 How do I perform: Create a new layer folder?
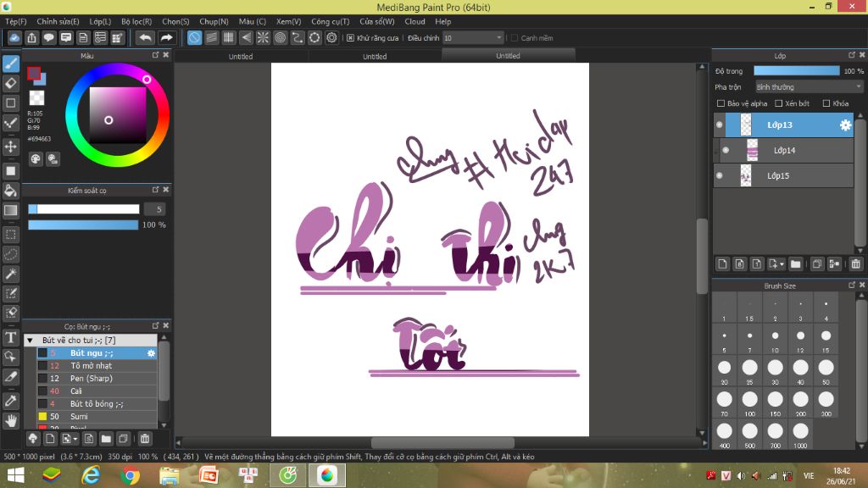pyautogui.click(x=795, y=264)
